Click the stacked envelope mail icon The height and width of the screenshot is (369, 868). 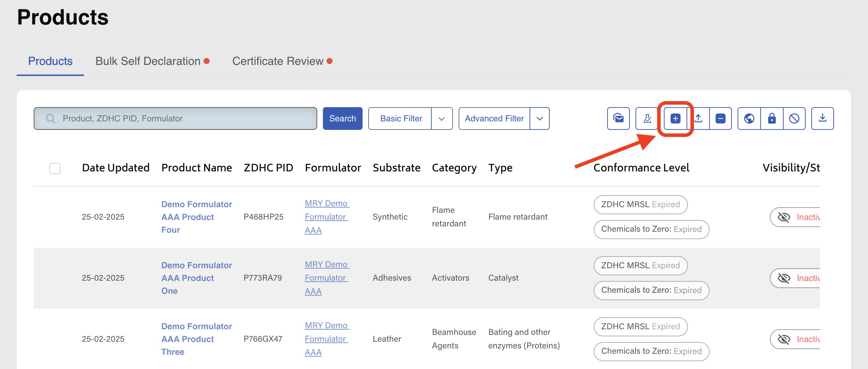tap(618, 119)
